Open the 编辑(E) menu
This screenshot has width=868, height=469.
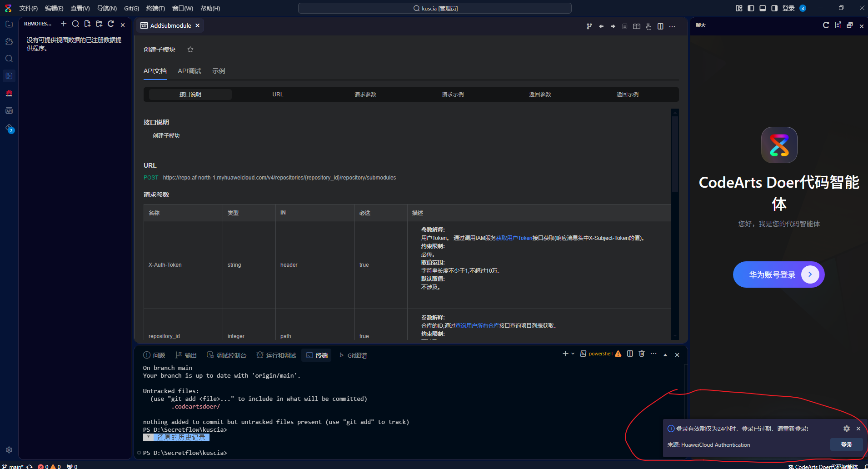point(54,8)
